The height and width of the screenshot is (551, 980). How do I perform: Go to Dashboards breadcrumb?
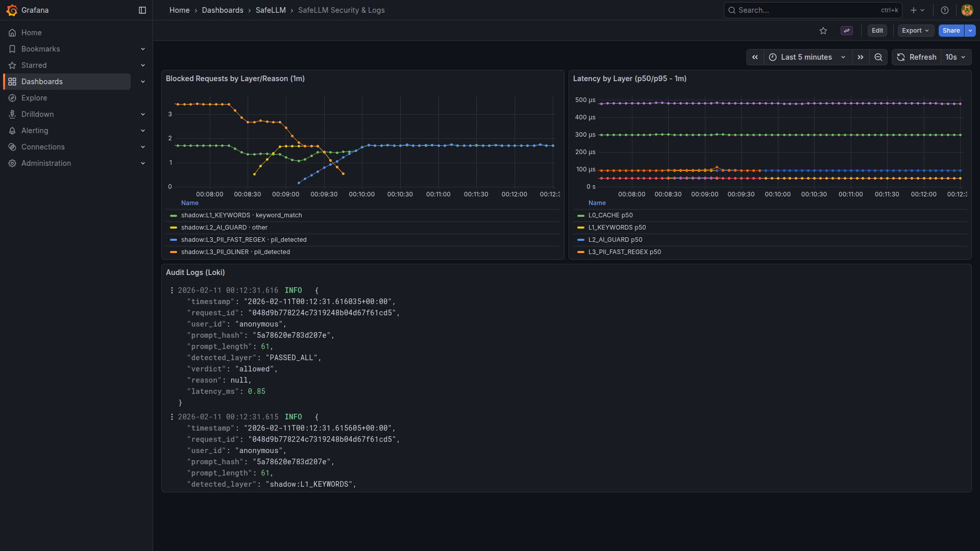click(223, 10)
